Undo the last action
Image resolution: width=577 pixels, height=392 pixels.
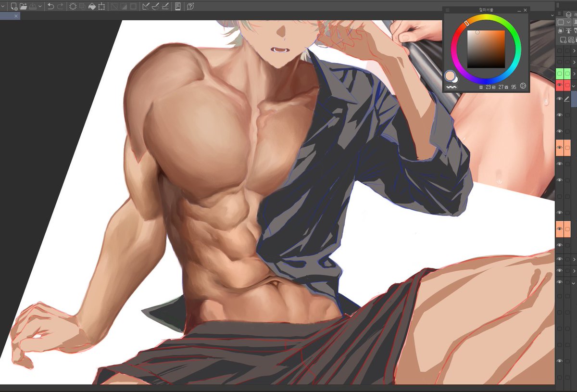click(50, 6)
